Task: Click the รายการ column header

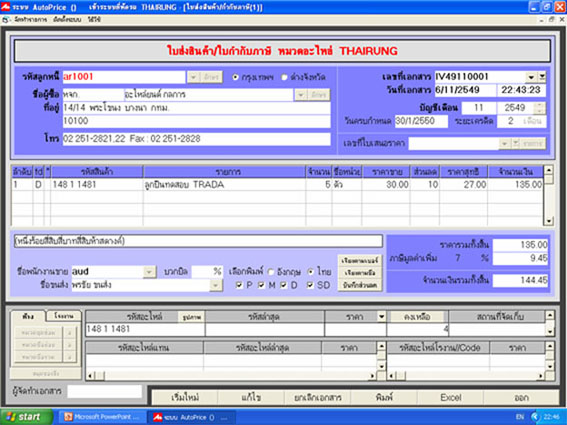Action: click(224, 172)
